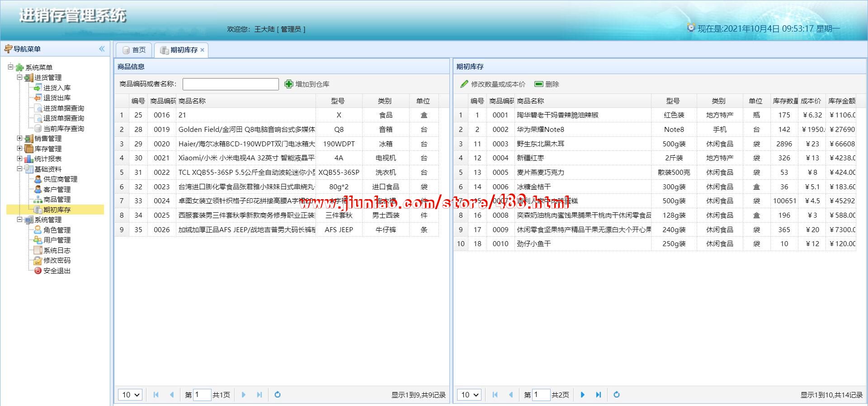868x406 pixels.
Task: Click the pencil edit quantity icon
Action: pyautogui.click(x=464, y=84)
